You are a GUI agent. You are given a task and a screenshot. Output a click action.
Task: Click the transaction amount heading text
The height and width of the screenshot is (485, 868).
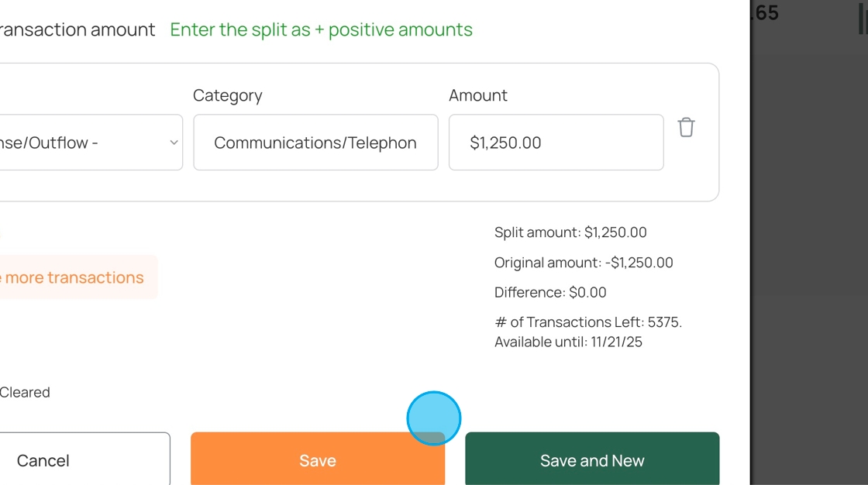[77, 29]
